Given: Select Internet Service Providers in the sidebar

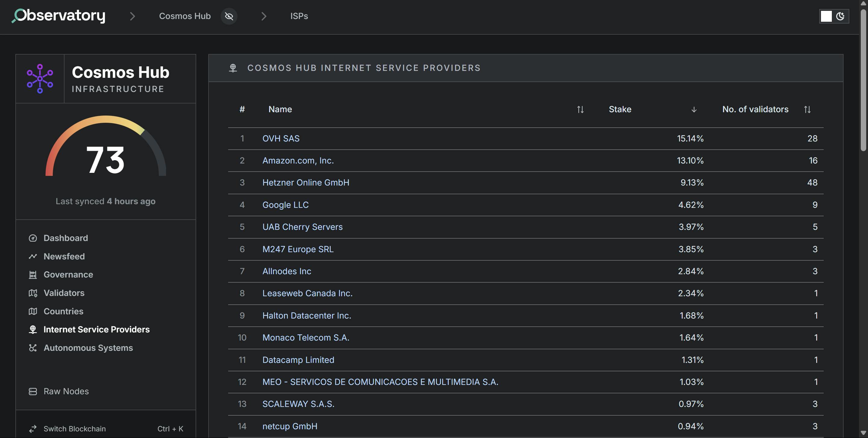Looking at the screenshot, I should [x=96, y=329].
